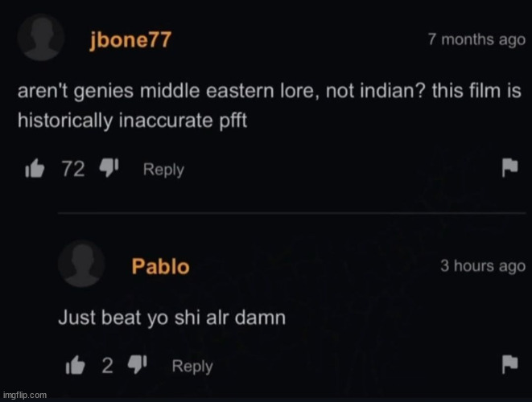Reply to jbone77's comment
The image size is (532, 402).
(x=163, y=170)
